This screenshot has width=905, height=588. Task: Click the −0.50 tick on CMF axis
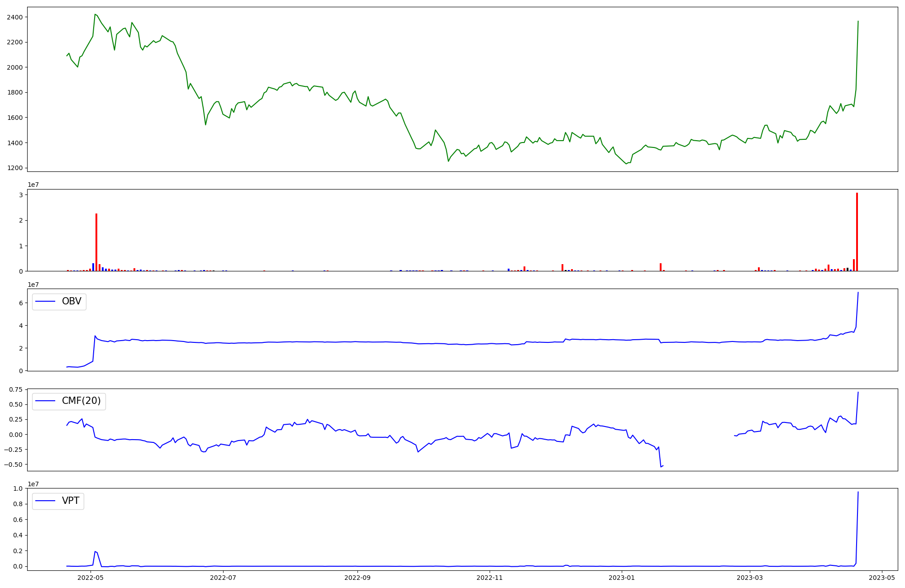click(x=13, y=465)
